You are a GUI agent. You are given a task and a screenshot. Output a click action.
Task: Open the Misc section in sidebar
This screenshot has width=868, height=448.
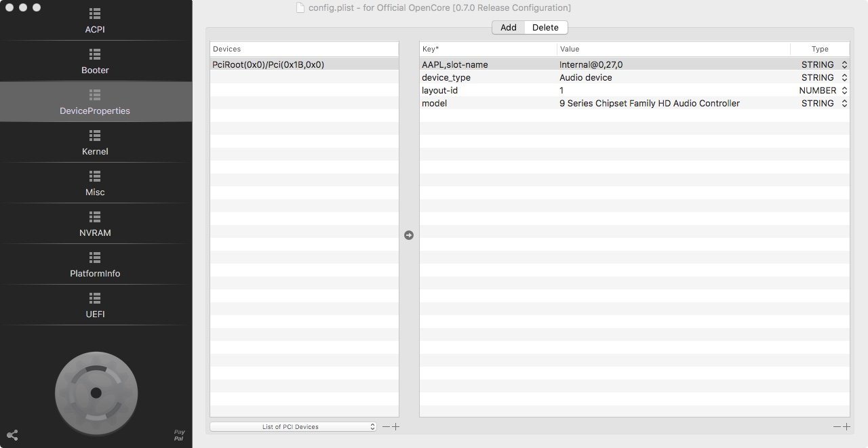point(95,184)
